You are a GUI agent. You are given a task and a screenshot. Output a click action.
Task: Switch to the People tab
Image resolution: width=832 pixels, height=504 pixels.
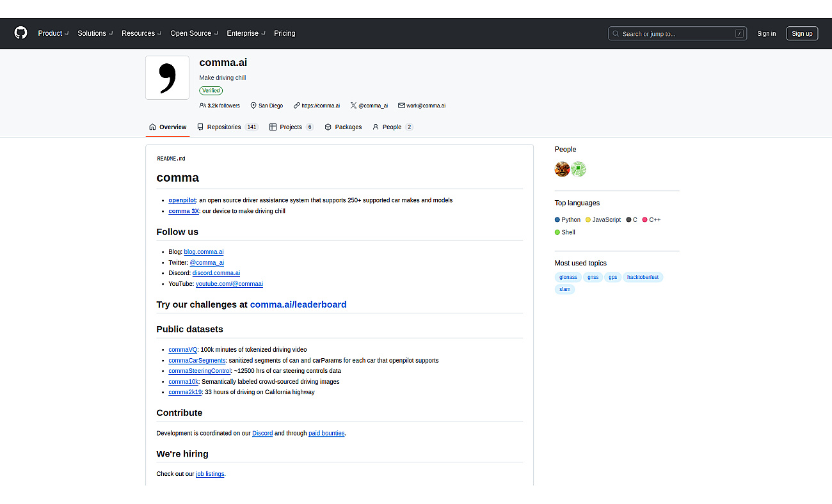pos(393,127)
